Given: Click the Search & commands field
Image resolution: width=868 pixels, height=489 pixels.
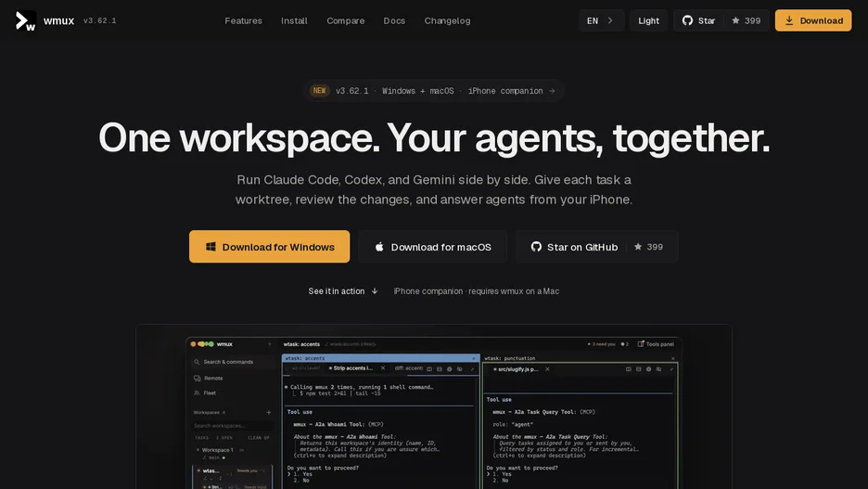Looking at the screenshot, I should tap(233, 362).
